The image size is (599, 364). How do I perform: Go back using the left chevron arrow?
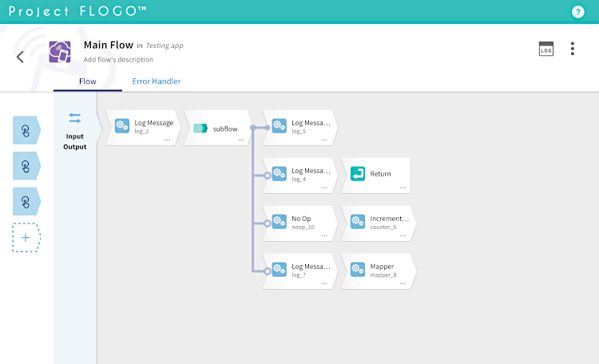[20, 57]
